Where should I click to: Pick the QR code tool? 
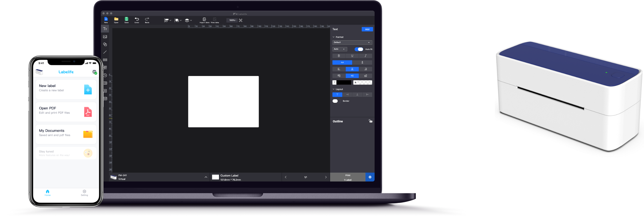105,68
